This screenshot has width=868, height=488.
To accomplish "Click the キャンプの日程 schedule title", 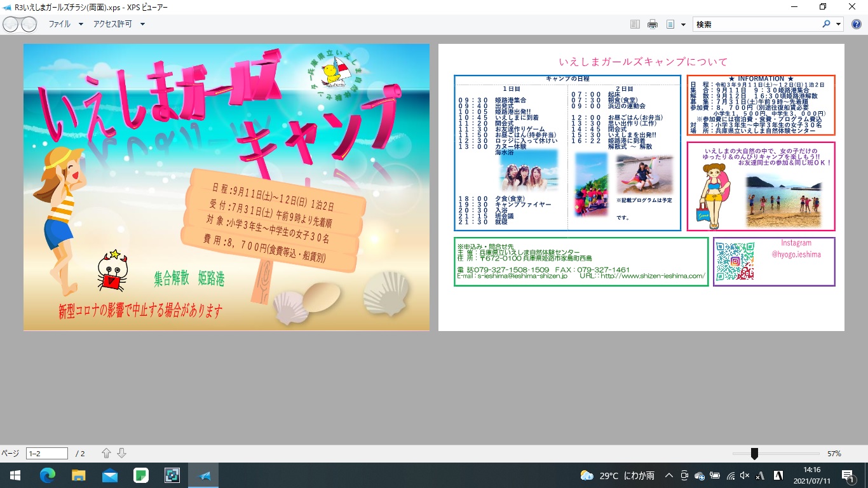I will pos(567,79).
